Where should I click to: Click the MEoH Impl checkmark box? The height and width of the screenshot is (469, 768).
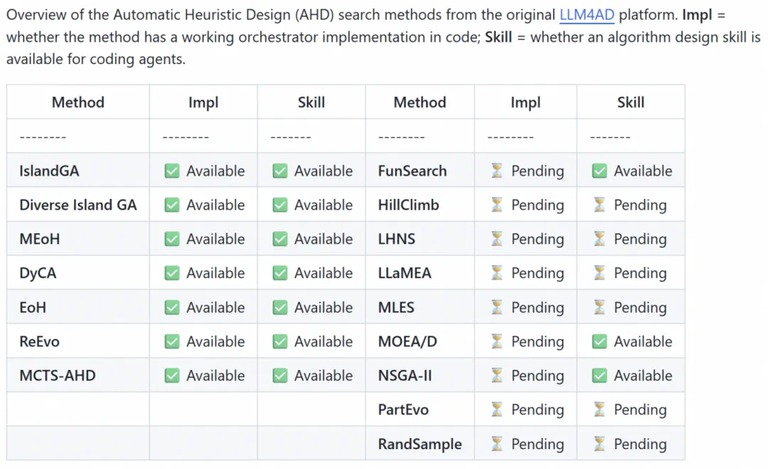click(x=172, y=239)
